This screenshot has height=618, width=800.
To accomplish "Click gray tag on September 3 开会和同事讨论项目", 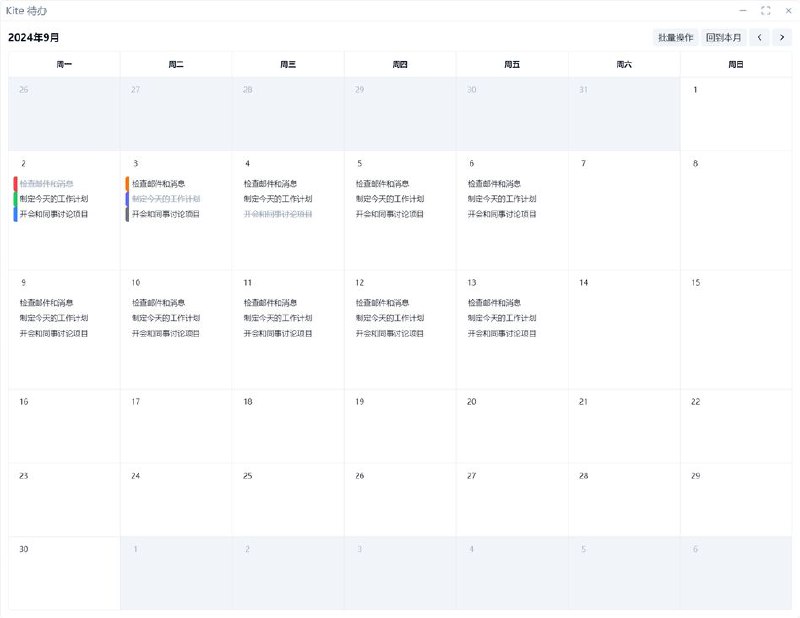I will point(127,214).
